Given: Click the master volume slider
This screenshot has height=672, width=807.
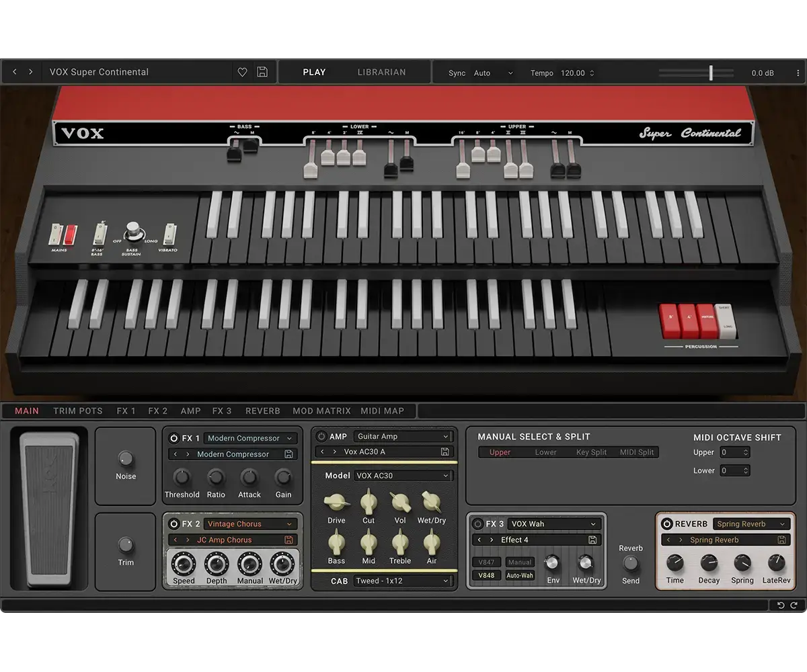Looking at the screenshot, I should pos(710,73).
